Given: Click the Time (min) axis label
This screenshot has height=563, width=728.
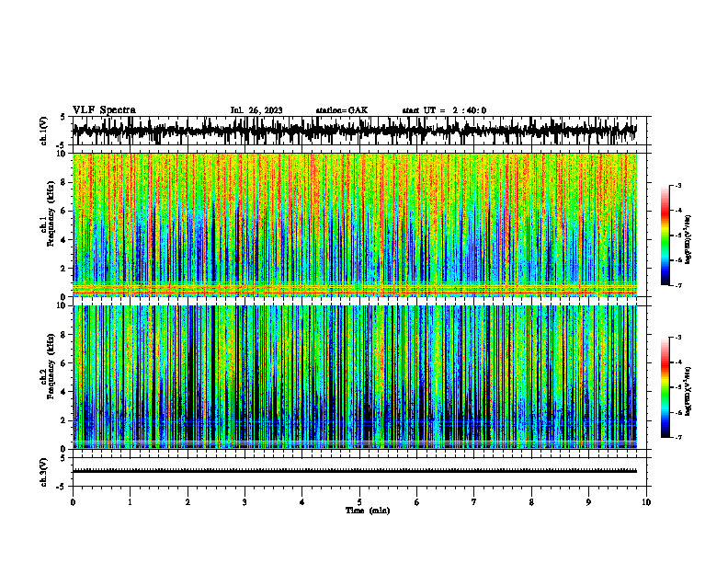Looking at the screenshot, I should (368, 511).
